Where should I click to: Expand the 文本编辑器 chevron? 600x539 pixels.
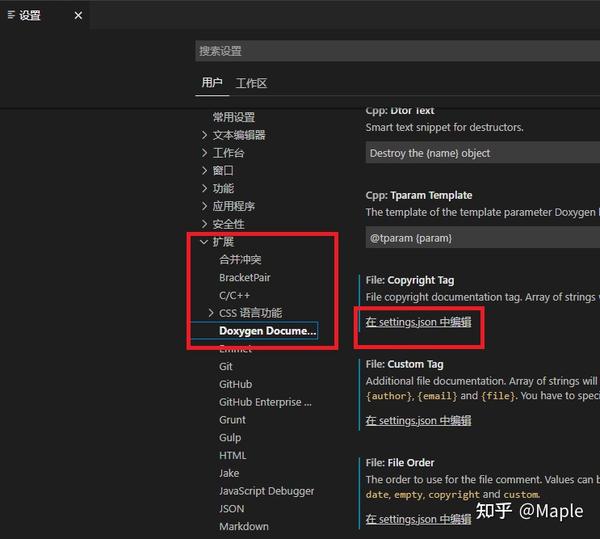click(204, 135)
